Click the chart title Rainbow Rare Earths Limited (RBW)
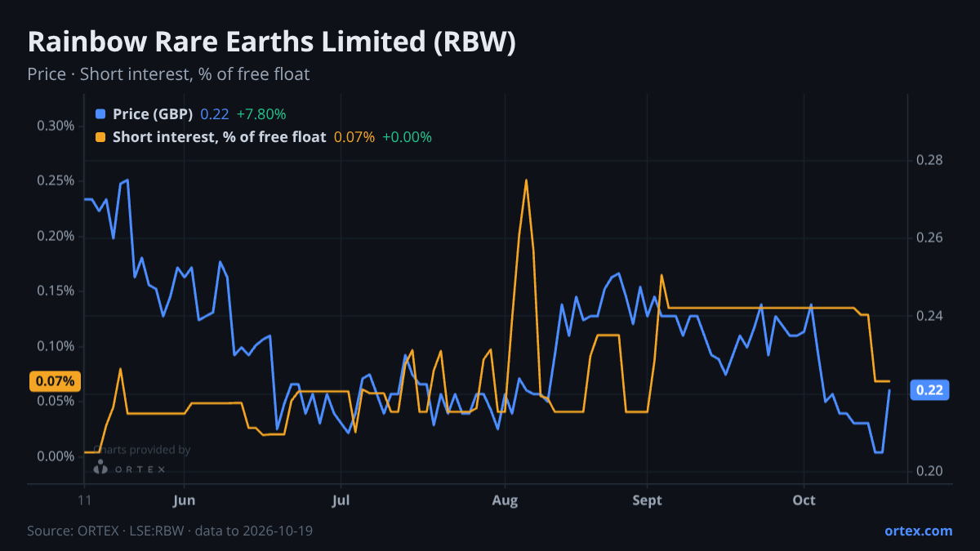 click(271, 42)
